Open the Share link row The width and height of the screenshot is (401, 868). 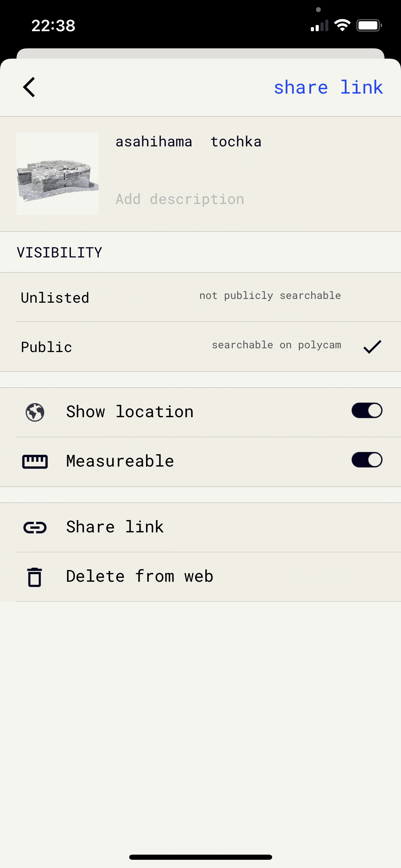200,527
